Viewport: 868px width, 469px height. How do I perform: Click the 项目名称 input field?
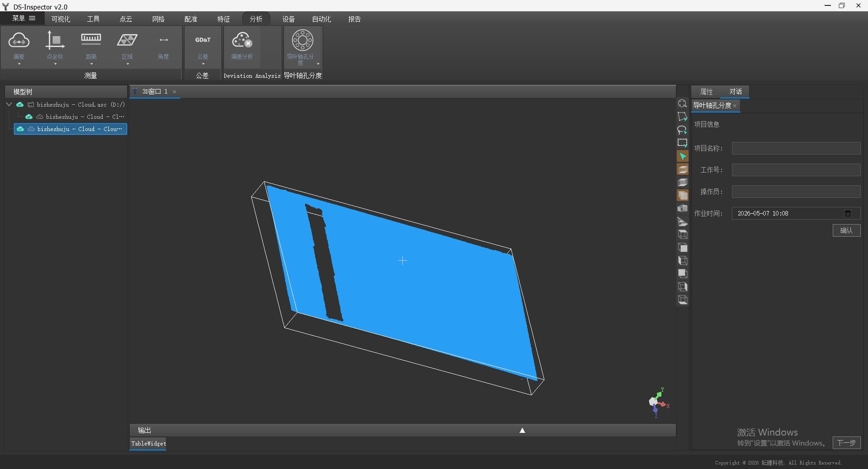click(796, 148)
